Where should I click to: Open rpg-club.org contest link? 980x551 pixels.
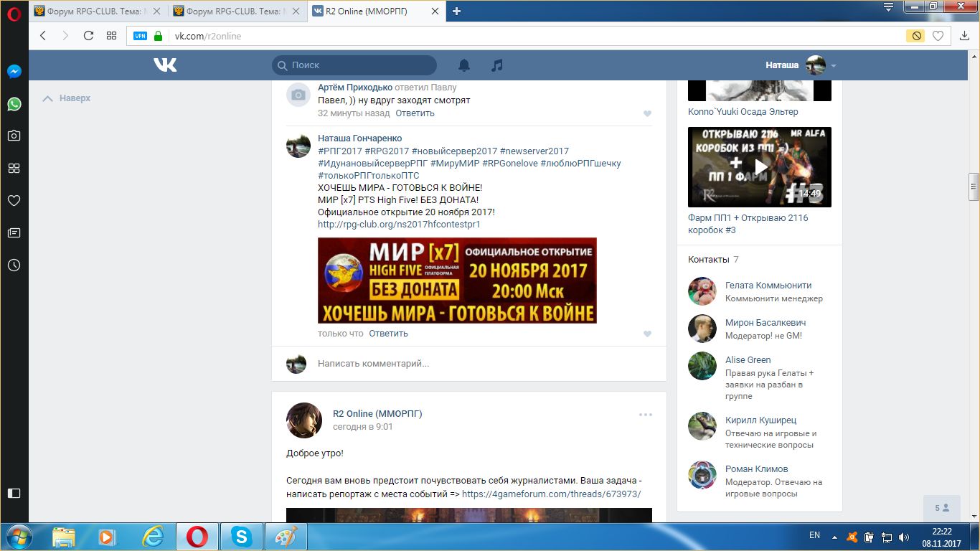[x=399, y=225]
